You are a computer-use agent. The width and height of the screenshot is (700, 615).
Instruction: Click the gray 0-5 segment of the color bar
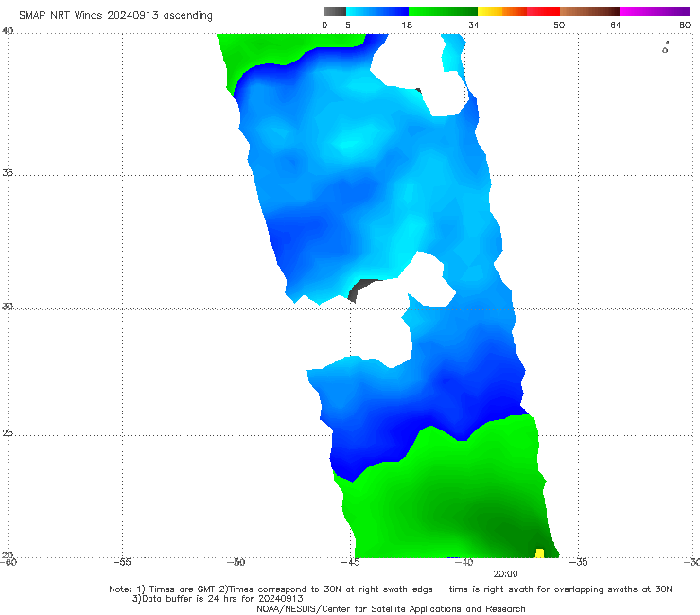click(334, 11)
